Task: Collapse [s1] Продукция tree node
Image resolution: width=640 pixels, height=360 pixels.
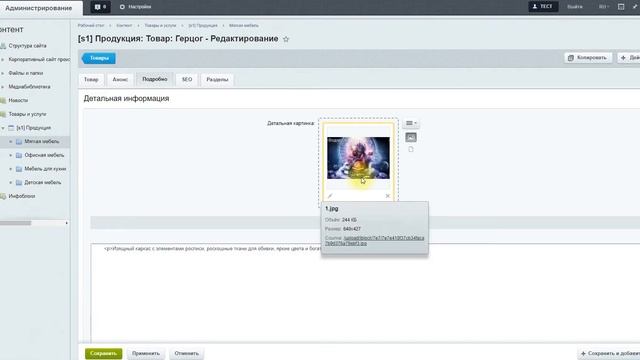Action: pyautogui.click(x=3, y=128)
